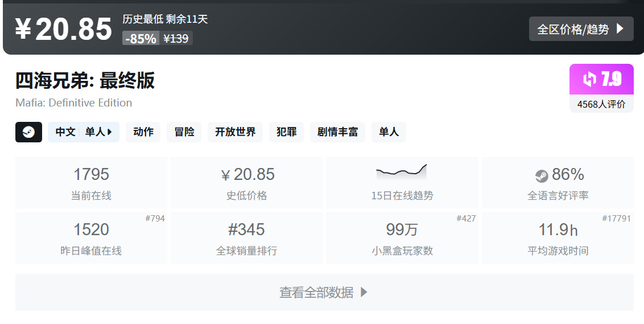Click the large ¥20.85 current price
This screenshot has height=324, width=644.
click(x=64, y=29)
